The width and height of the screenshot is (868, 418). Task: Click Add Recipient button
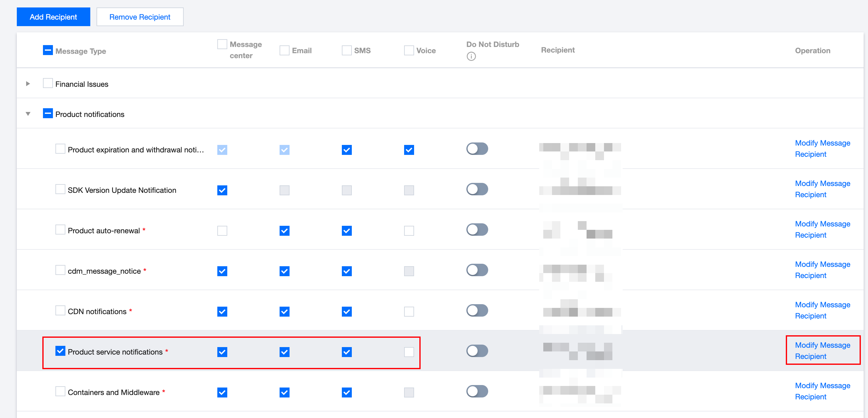pos(53,17)
